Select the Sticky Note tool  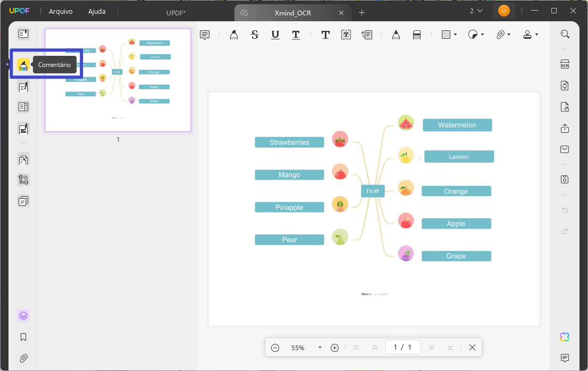coord(205,35)
